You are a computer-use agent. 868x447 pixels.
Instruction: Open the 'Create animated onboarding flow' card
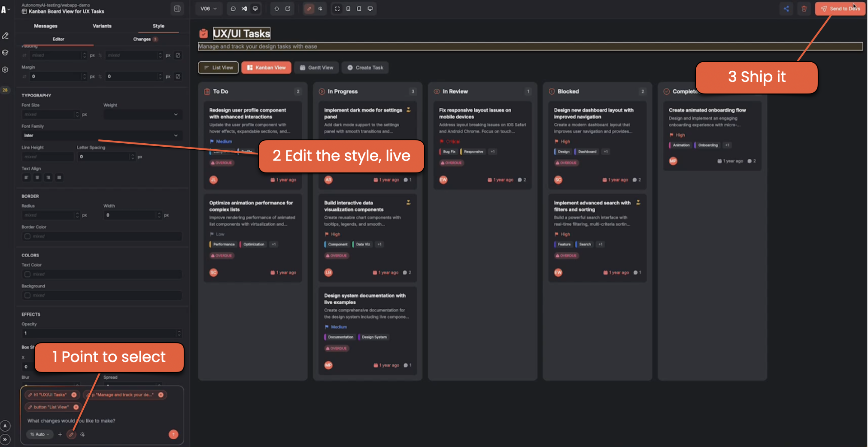tap(712, 136)
